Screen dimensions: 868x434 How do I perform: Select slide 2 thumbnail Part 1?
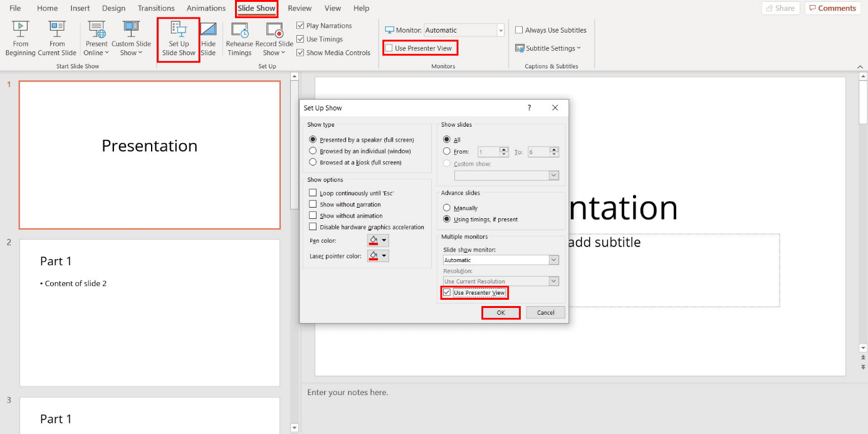point(150,312)
